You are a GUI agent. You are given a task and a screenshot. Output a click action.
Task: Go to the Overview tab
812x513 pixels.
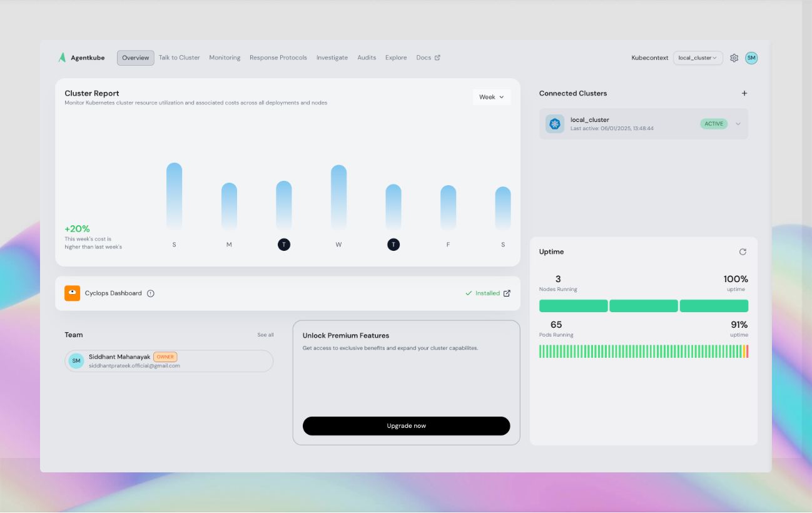pyautogui.click(x=136, y=58)
